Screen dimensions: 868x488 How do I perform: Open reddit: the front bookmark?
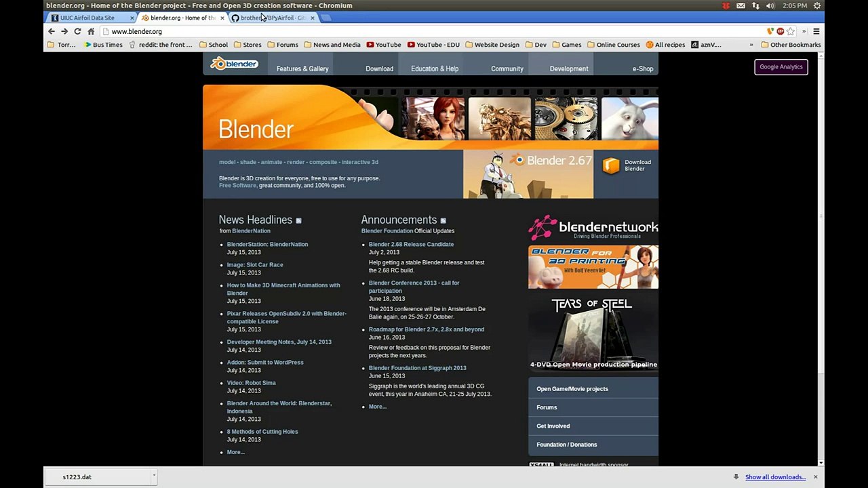pos(161,45)
